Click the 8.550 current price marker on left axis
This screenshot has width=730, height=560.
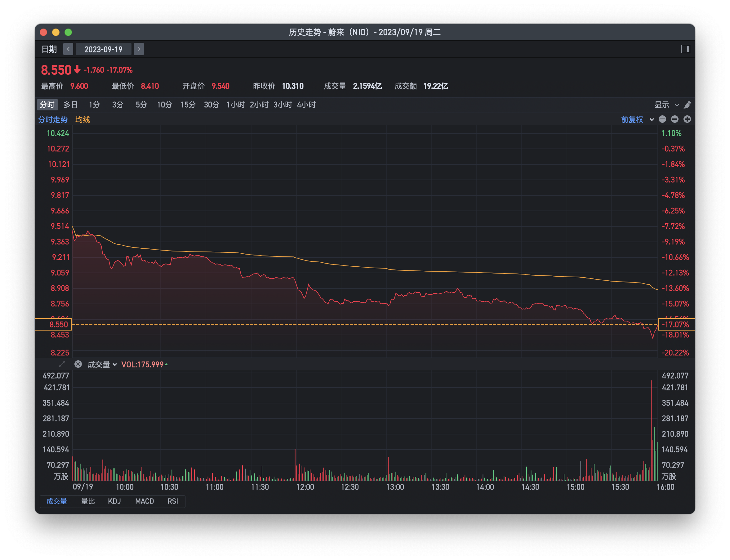pos(53,324)
